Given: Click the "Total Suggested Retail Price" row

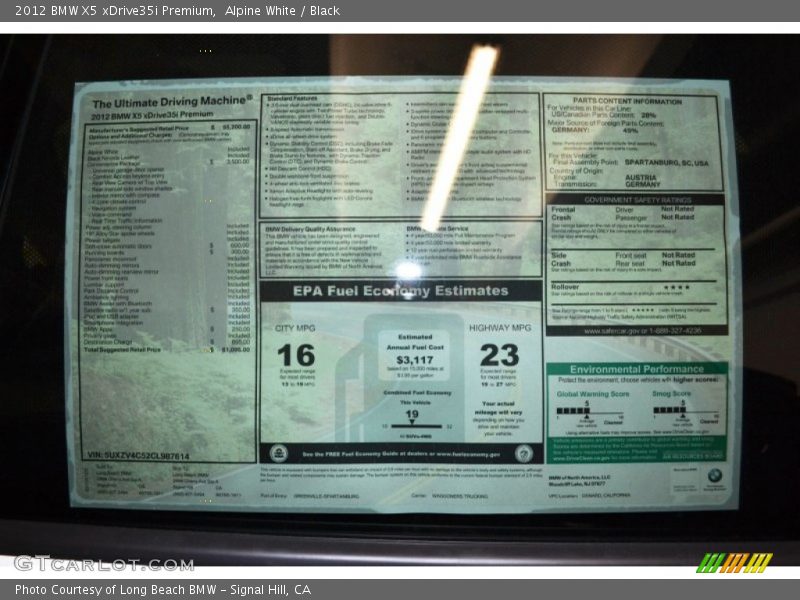Looking at the screenshot, I should 167,350.
